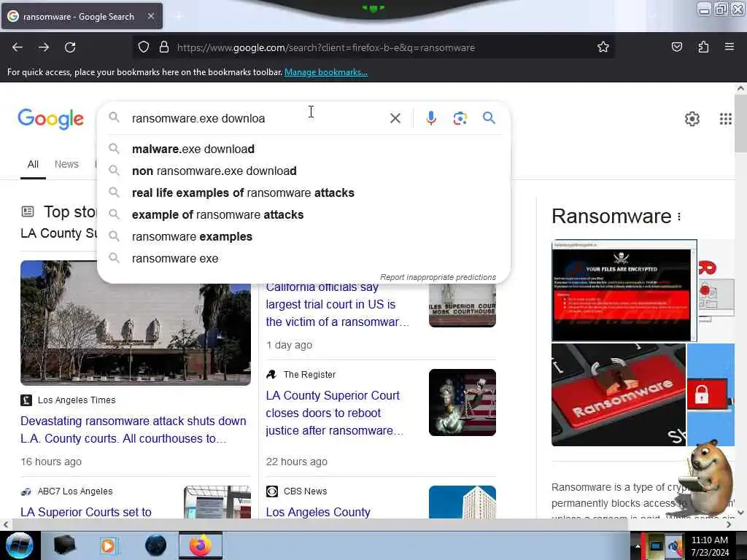The width and height of the screenshot is (747, 560).
Task: Save page to Pocket
Action: 676,47
